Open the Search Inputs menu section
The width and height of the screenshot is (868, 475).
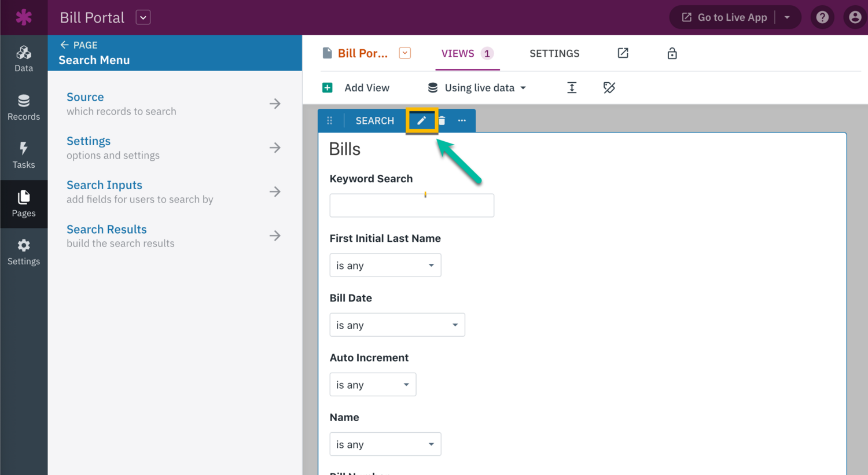(x=174, y=192)
